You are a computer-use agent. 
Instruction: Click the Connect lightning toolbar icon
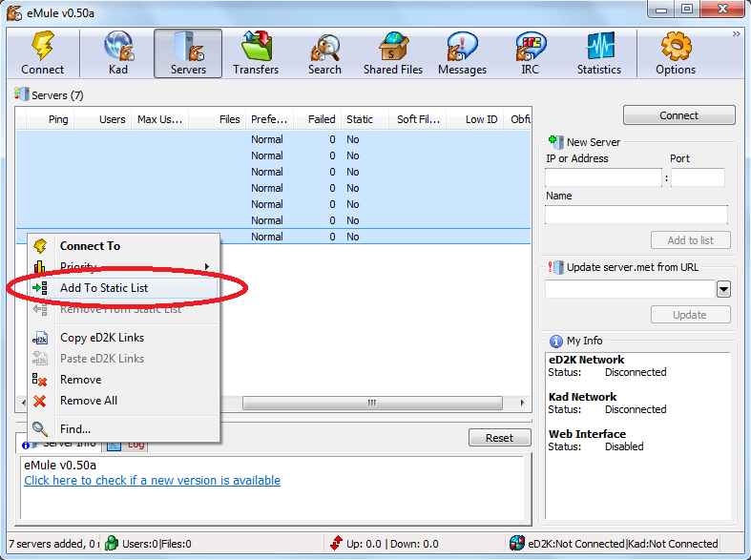click(x=42, y=52)
